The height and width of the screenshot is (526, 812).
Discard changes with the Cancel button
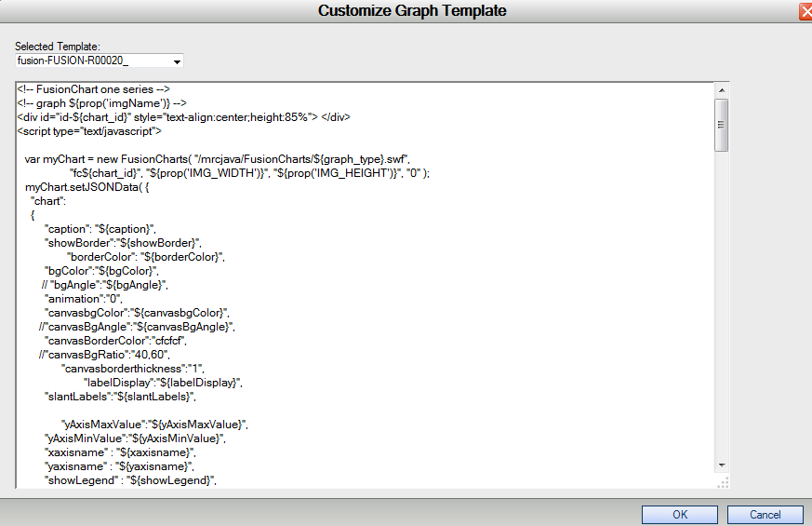click(x=765, y=515)
